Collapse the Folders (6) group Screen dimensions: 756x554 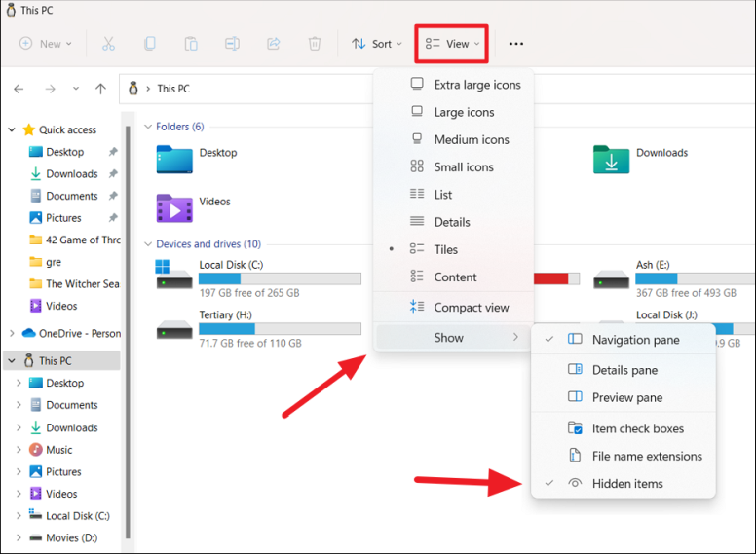point(148,127)
